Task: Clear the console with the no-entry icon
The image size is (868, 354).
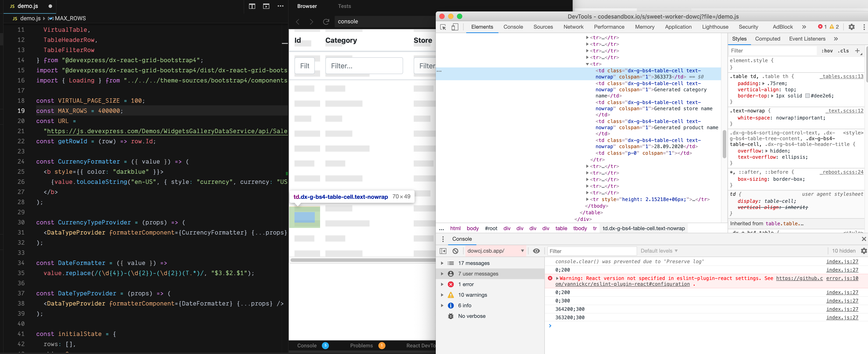Action: pyautogui.click(x=456, y=251)
